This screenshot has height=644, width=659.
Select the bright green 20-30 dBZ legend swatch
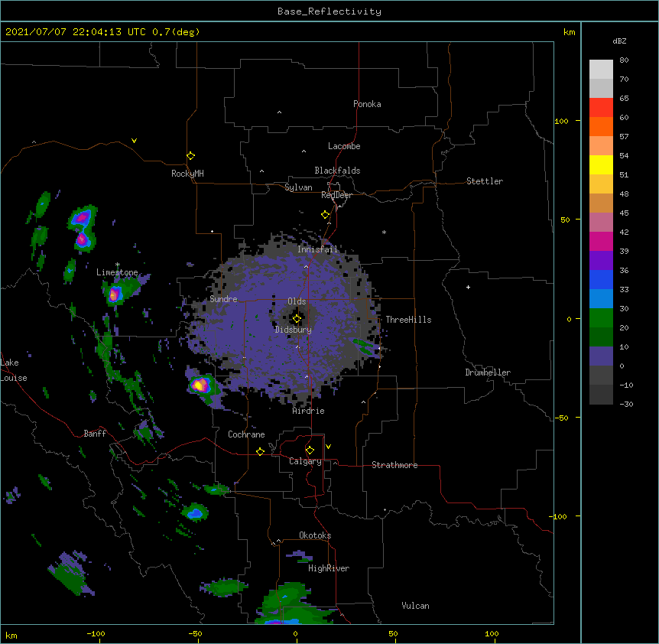(x=601, y=318)
